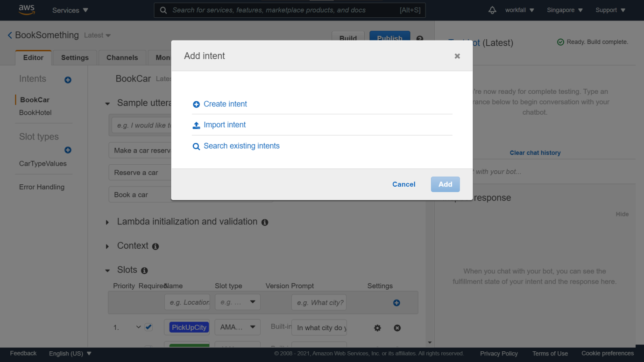The width and height of the screenshot is (644, 362).
Task: Click the help icon next to Publish
Action: [x=420, y=39]
